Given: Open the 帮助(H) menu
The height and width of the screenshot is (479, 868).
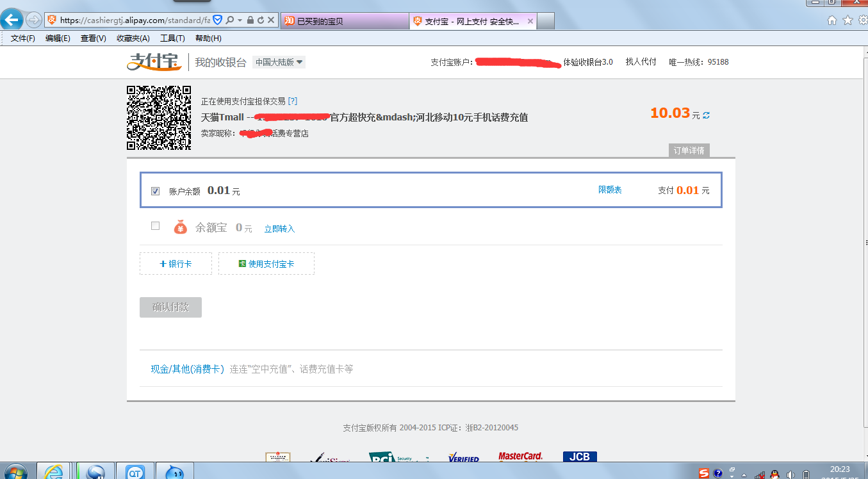Looking at the screenshot, I should coord(208,38).
